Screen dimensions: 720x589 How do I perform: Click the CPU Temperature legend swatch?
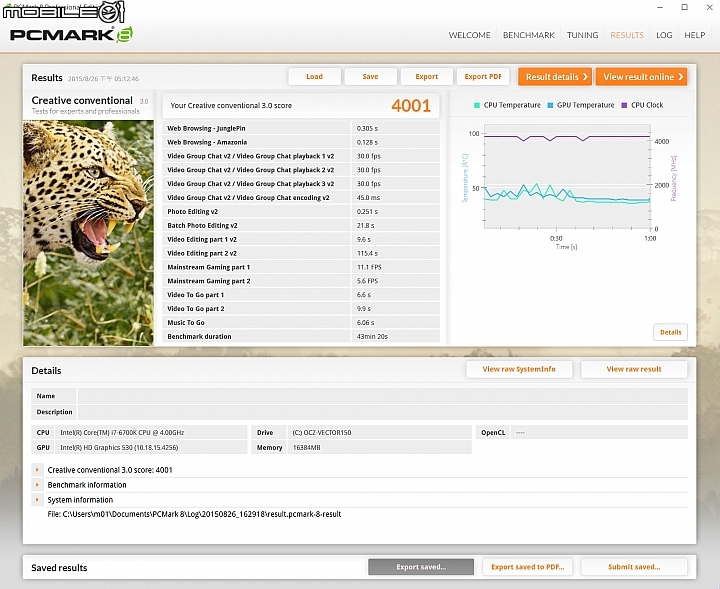[477, 105]
